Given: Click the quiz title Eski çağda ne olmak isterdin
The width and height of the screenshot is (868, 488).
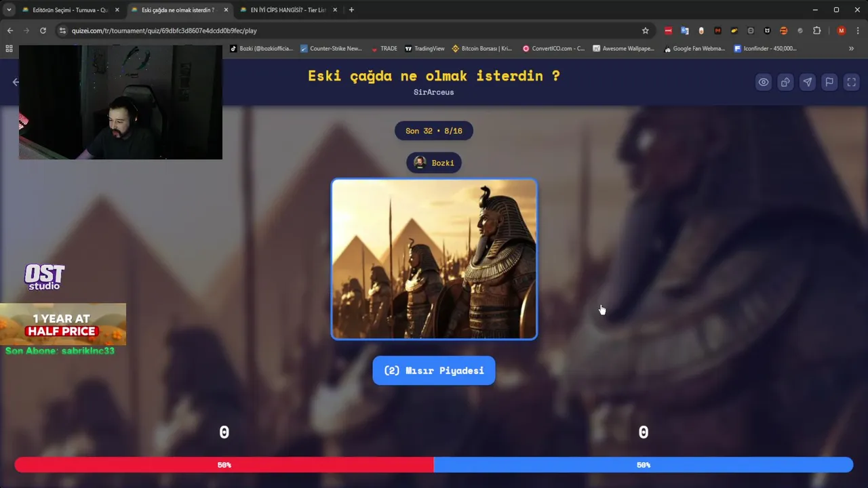Looking at the screenshot, I should click(x=434, y=76).
